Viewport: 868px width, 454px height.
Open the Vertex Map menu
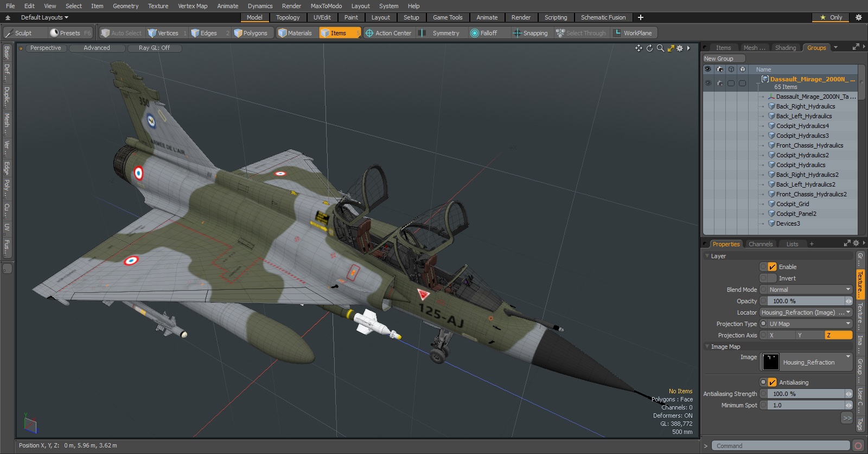click(193, 6)
